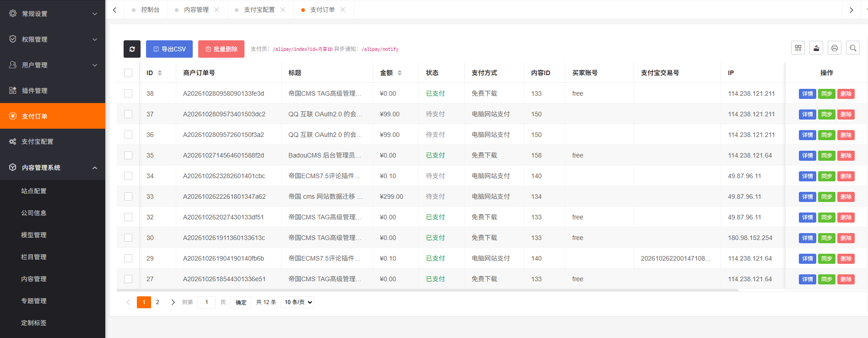Click the 支付宝配置 sidebar gear icon

click(x=13, y=142)
